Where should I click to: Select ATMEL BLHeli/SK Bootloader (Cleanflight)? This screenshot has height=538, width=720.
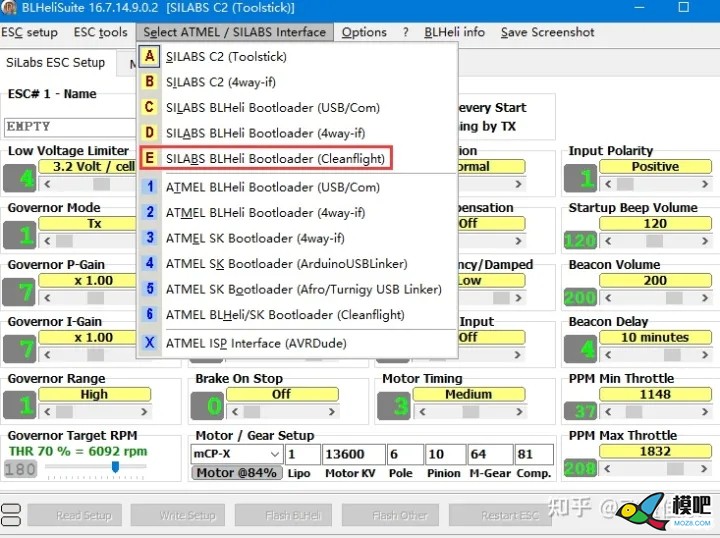pyautogui.click(x=298, y=314)
